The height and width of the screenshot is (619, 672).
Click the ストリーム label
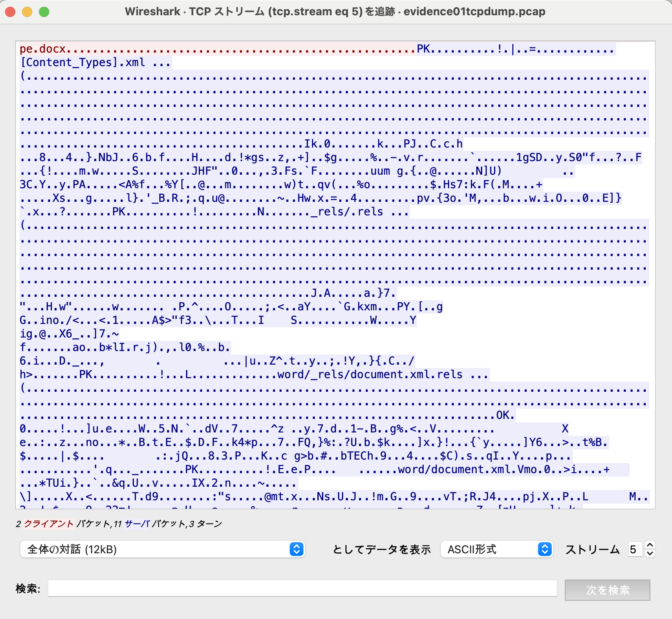[x=593, y=550]
